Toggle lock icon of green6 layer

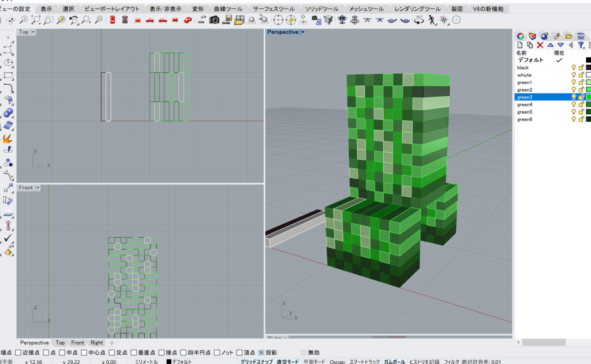(x=581, y=119)
